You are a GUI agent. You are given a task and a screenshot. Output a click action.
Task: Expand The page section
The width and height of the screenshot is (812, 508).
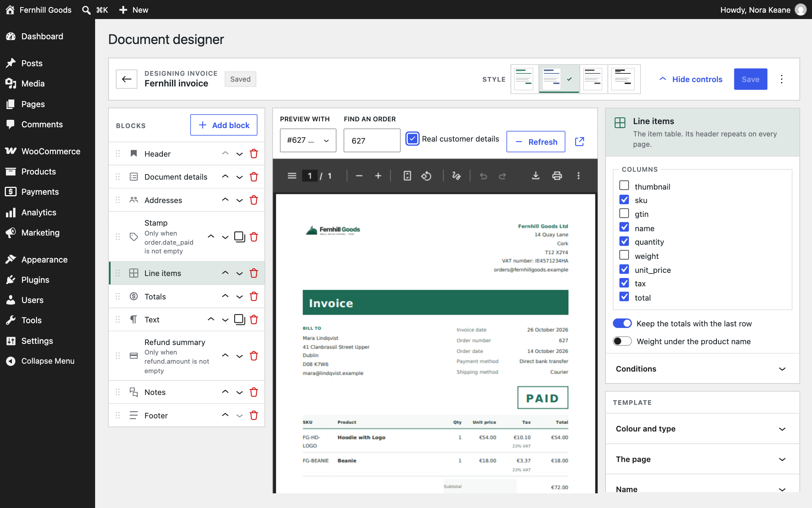tap(702, 459)
